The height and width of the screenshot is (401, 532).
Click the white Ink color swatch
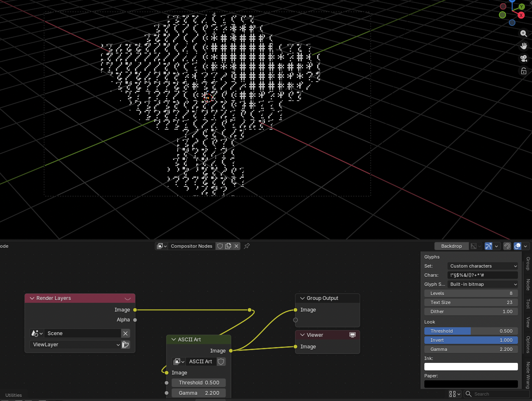(x=471, y=367)
